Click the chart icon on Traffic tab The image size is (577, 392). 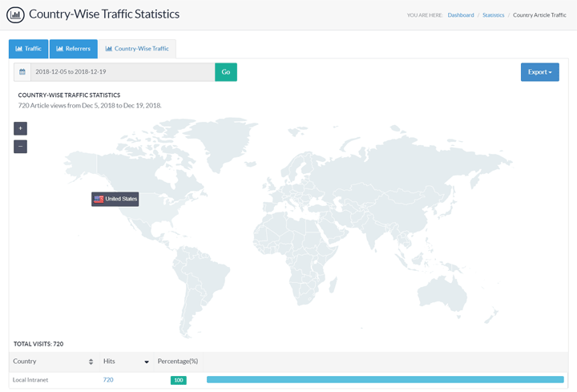coord(18,49)
